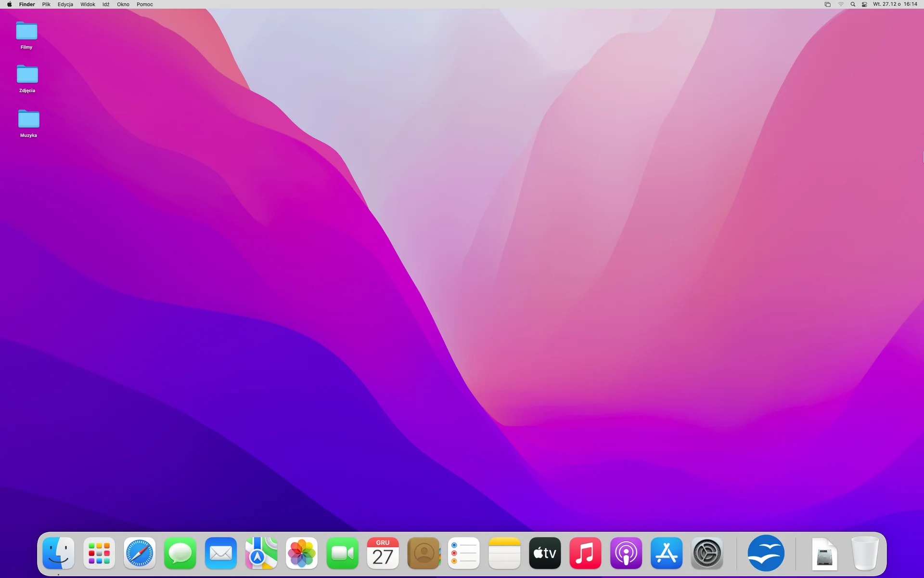The width and height of the screenshot is (924, 578).
Task: Open the Trash in the dock
Action: 865,553
